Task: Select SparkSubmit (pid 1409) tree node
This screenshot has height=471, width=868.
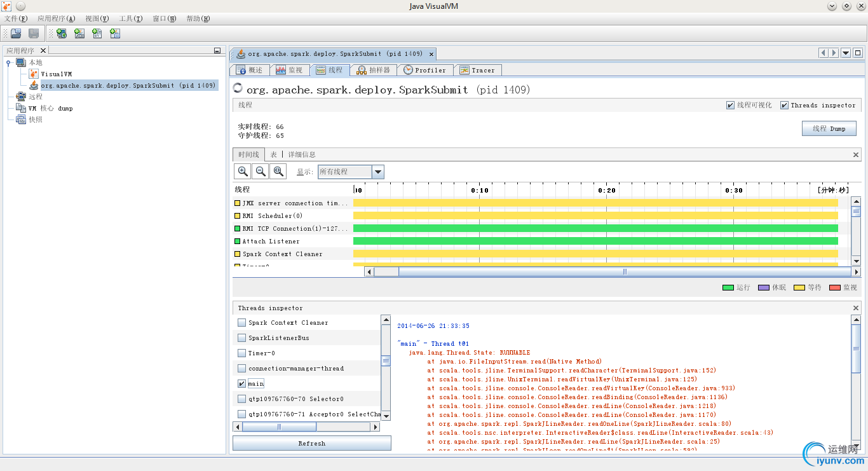Action: point(123,85)
